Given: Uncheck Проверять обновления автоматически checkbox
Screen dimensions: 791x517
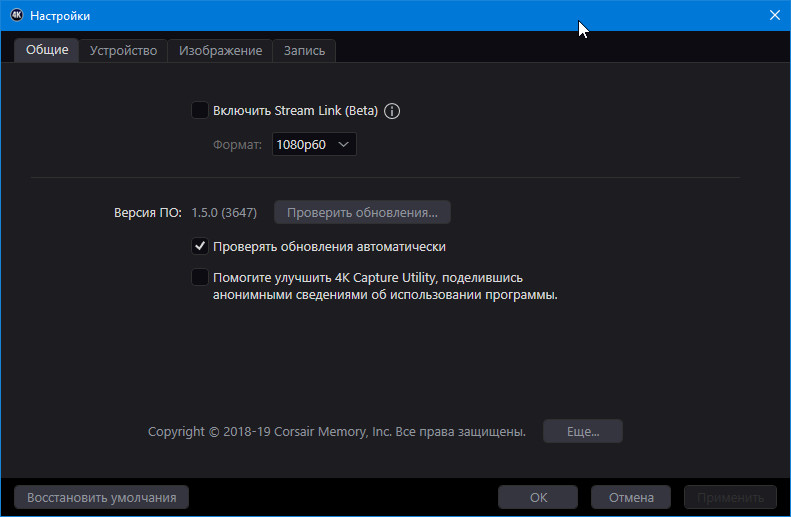Looking at the screenshot, I should [200, 246].
